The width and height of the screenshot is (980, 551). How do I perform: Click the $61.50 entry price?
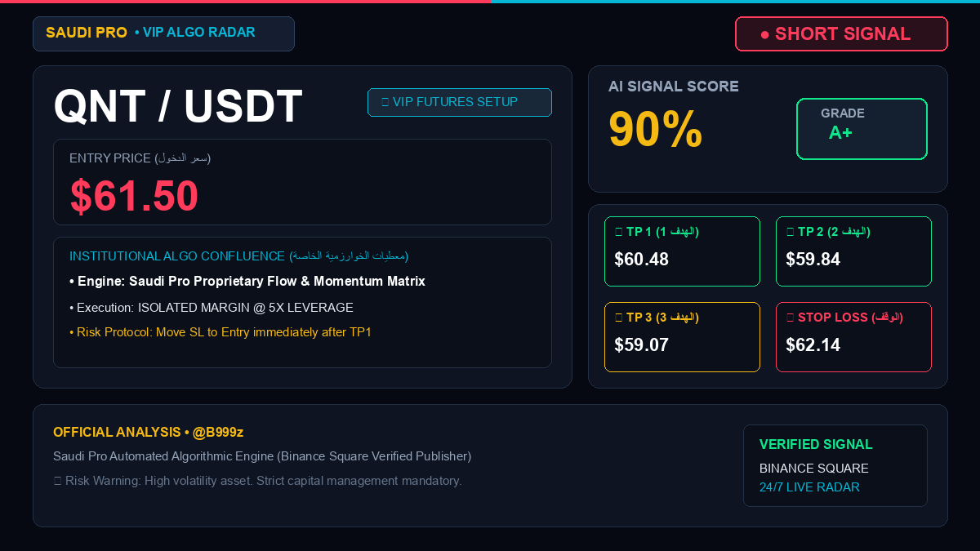(134, 196)
